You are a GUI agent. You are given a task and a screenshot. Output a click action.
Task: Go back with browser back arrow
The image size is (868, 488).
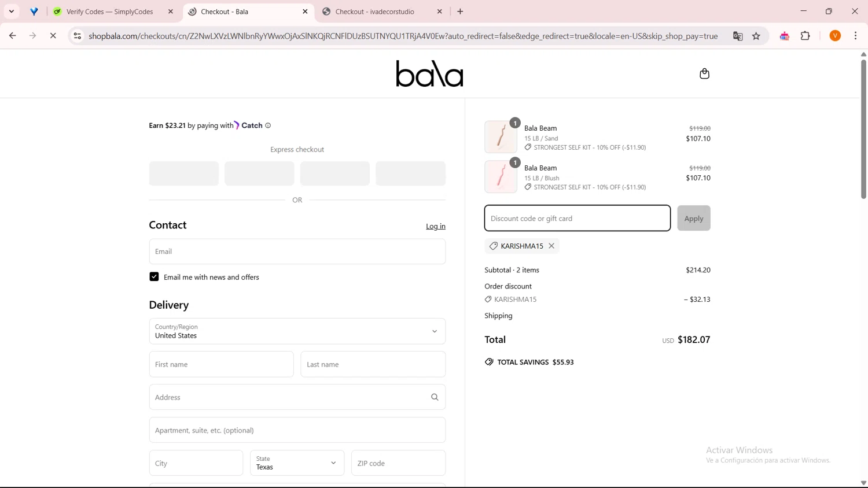click(13, 36)
